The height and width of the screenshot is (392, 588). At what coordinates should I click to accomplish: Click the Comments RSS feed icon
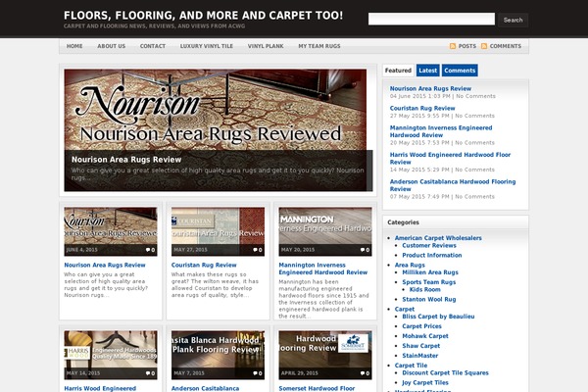(484, 46)
